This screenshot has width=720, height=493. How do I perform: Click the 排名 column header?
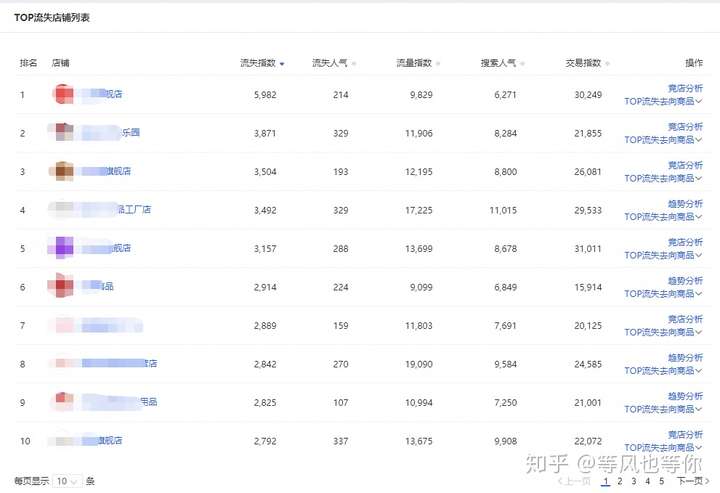pos(28,63)
